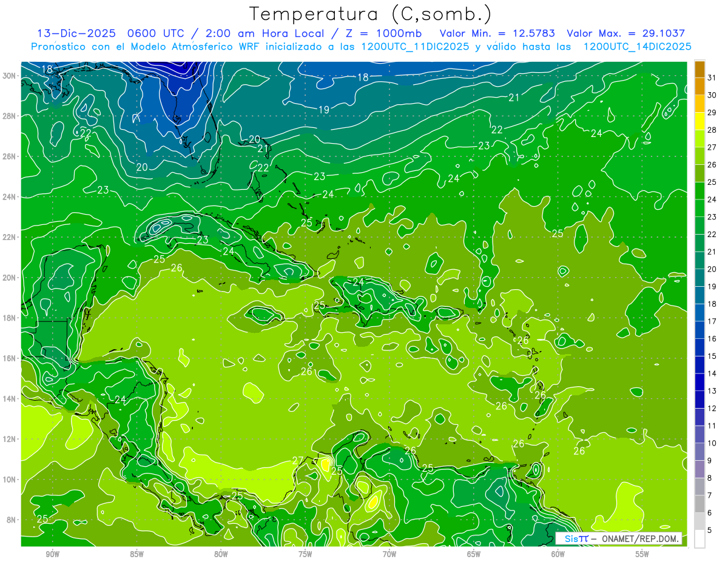Click the 8N latitude label

12,520
